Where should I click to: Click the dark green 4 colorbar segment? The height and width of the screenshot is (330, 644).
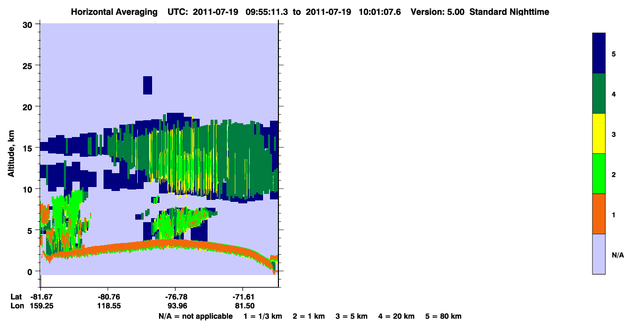599,94
